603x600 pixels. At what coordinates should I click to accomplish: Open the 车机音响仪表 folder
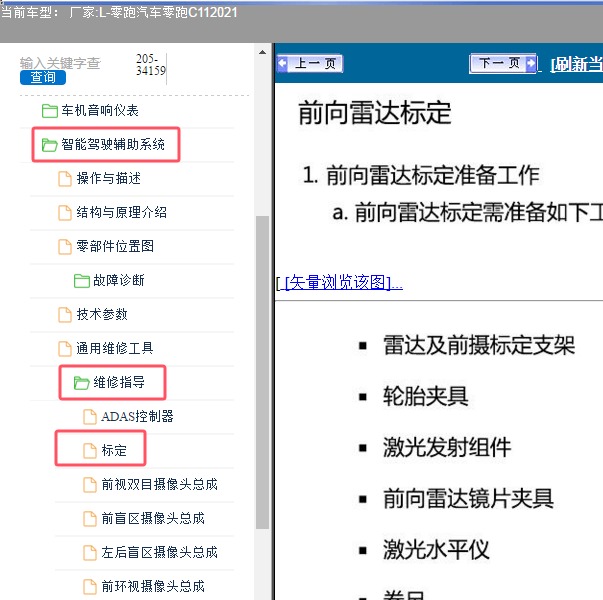(100, 111)
